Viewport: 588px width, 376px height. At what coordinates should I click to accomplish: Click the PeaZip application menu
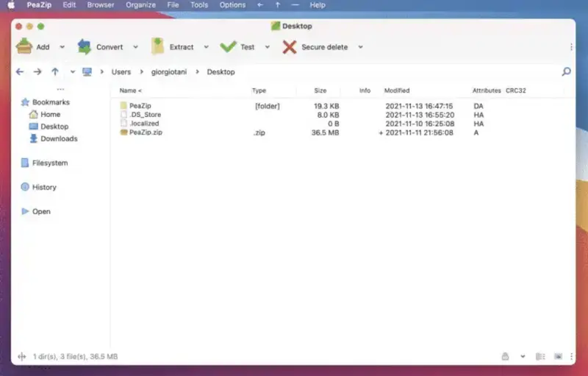tap(39, 5)
